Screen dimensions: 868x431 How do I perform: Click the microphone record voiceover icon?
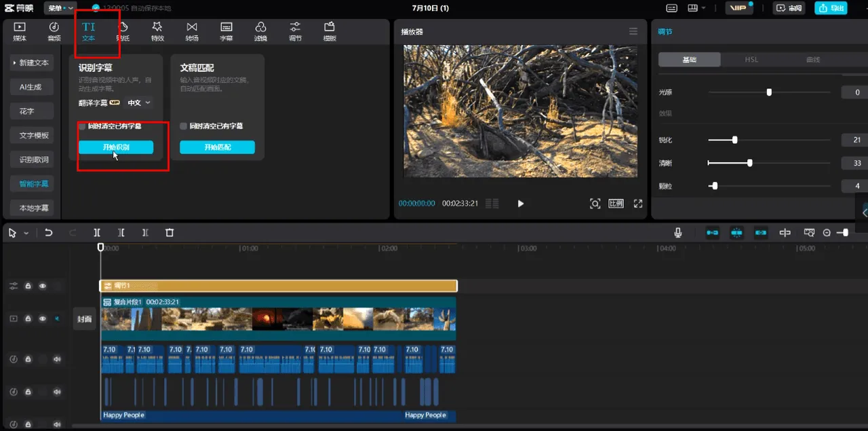[x=677, y=232]
